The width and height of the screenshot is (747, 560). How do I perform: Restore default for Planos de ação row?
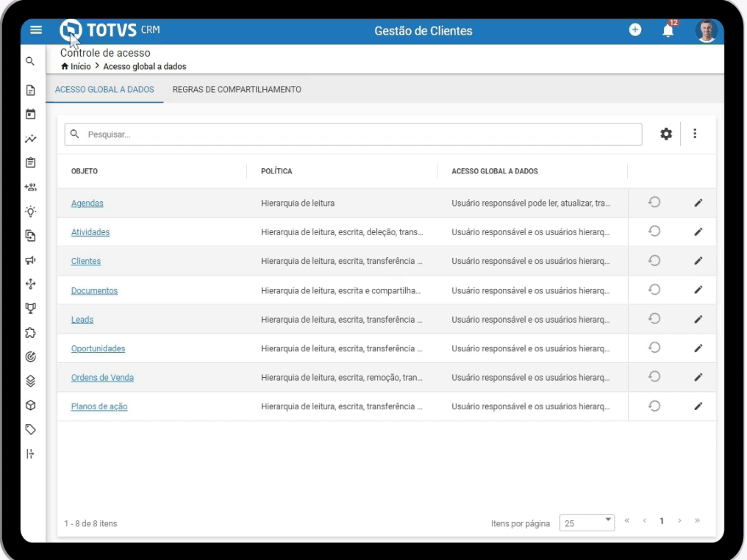(x=654, y=406)
